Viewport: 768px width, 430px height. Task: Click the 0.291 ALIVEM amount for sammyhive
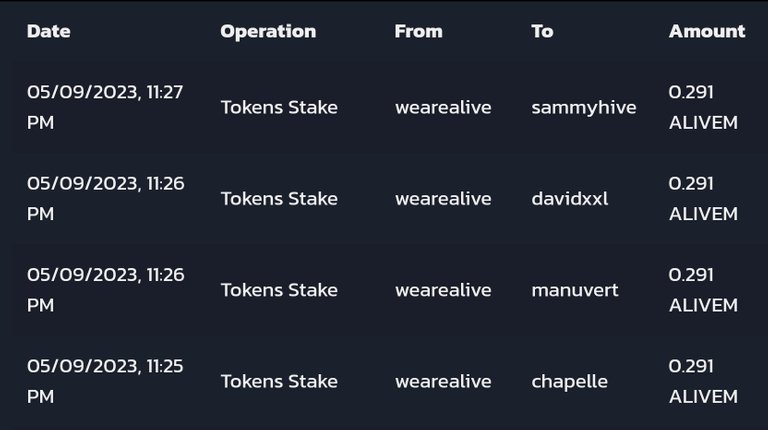tap(703, 107)
